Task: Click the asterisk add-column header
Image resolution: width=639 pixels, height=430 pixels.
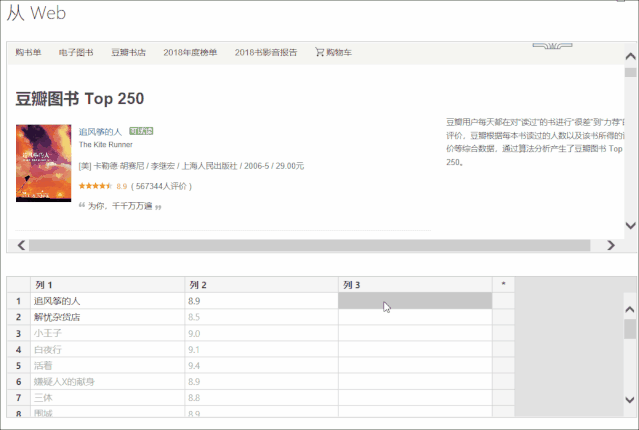Action: point(503,285)
